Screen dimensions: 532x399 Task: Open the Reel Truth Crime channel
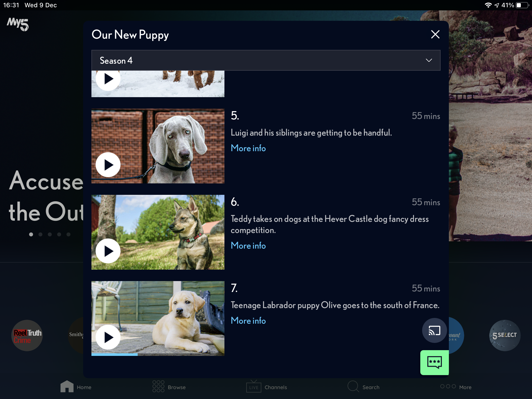click(27, 336)
